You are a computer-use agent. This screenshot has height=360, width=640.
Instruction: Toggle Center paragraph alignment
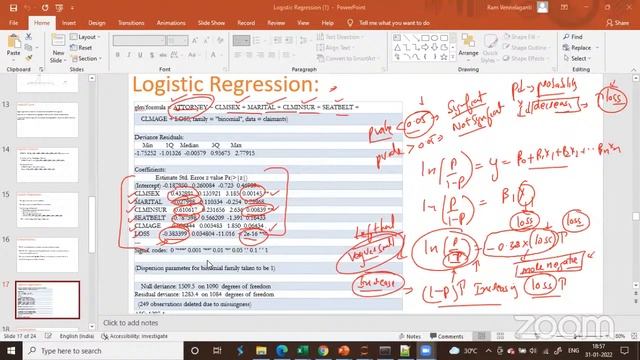coord(249,55)
